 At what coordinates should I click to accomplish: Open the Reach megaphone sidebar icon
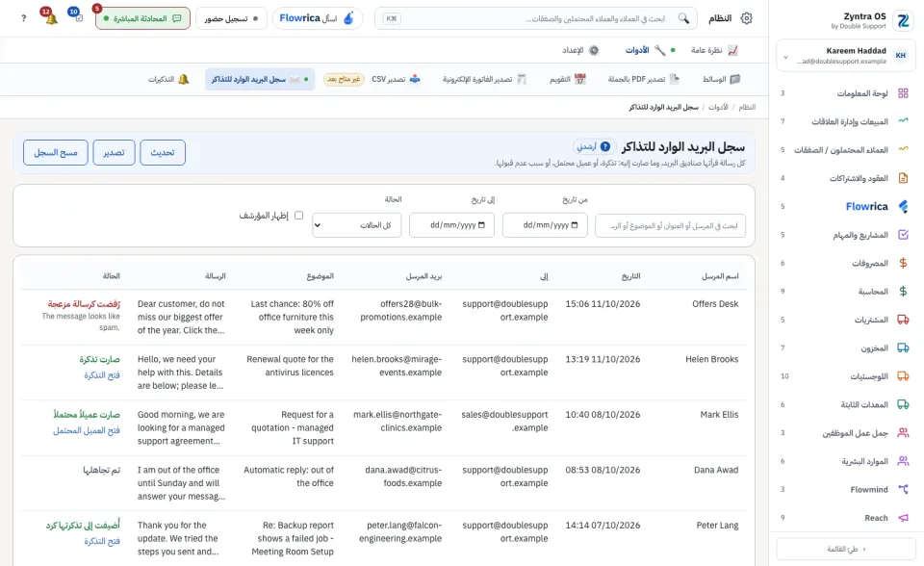click(x=903, y=518)
